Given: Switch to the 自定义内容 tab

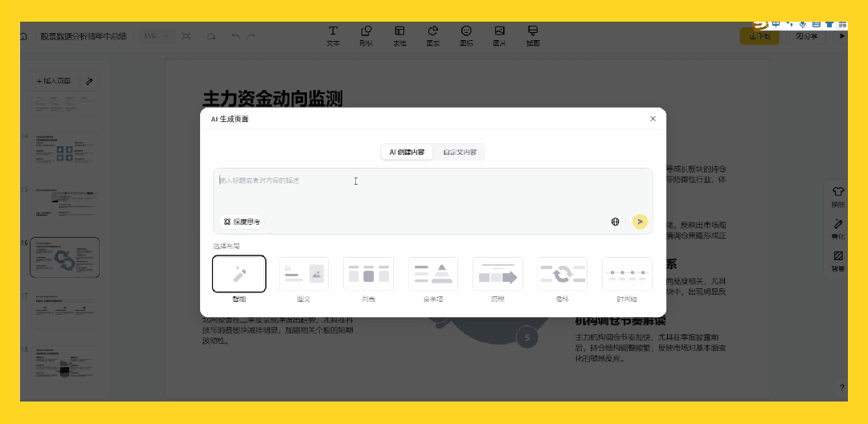Looking at the screenshot, I should 460,152.
